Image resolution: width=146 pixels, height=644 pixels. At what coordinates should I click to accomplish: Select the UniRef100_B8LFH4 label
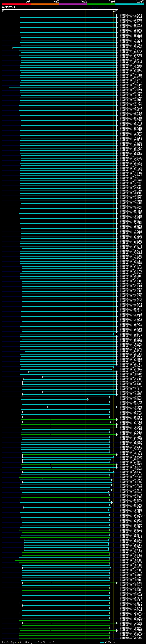(x=131, y=93)
